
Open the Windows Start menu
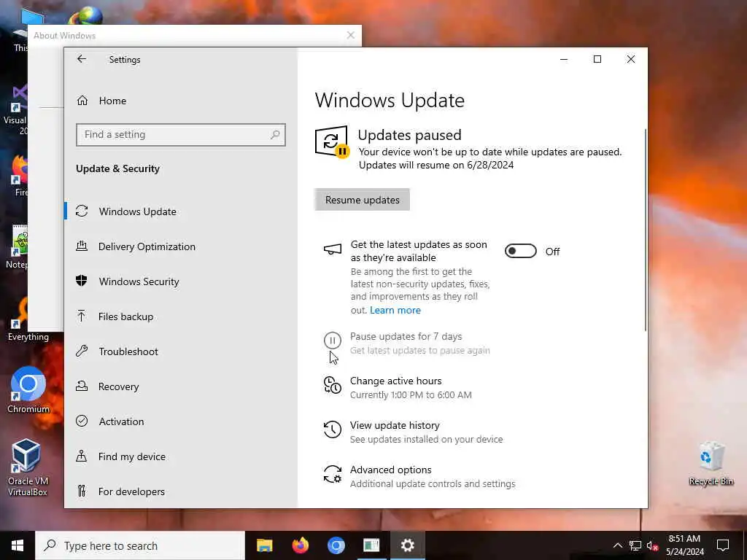click(18, 545)
